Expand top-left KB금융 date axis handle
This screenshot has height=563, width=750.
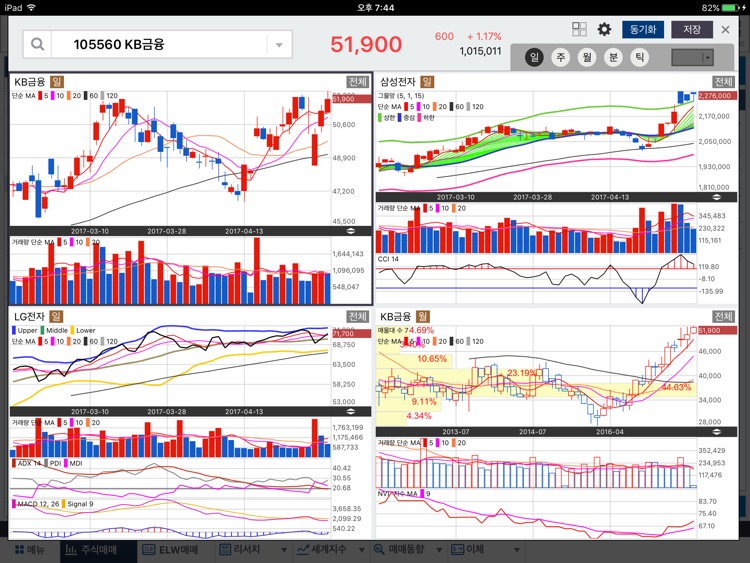(351, 231)
